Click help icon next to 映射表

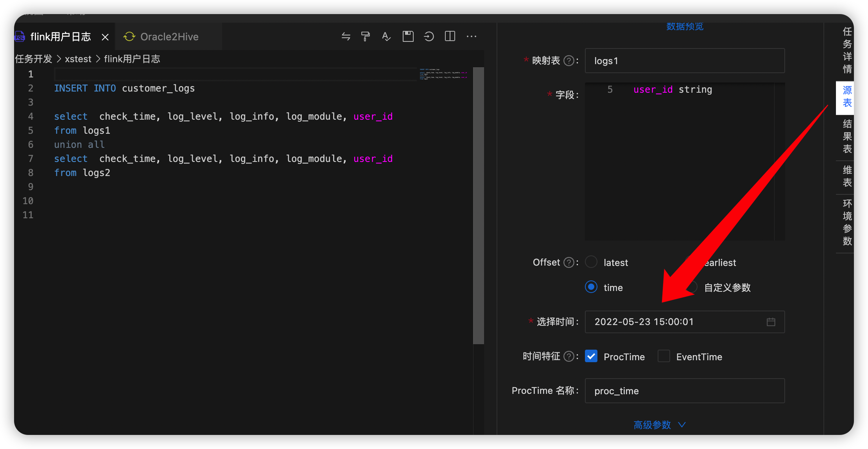click(x=569, y=61)
